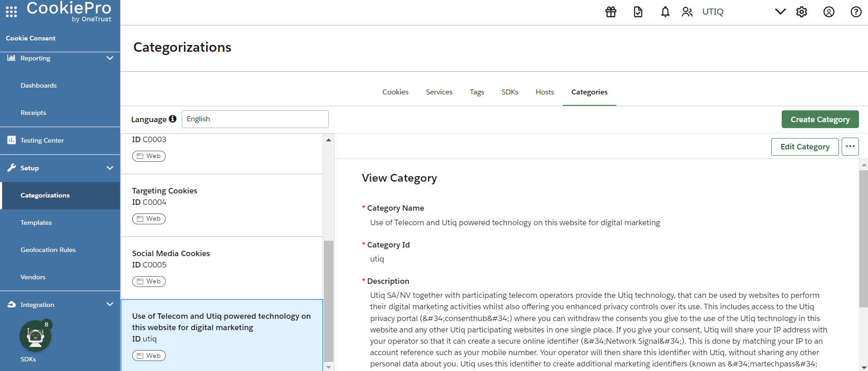Switch to the Hosts tab

545,92
